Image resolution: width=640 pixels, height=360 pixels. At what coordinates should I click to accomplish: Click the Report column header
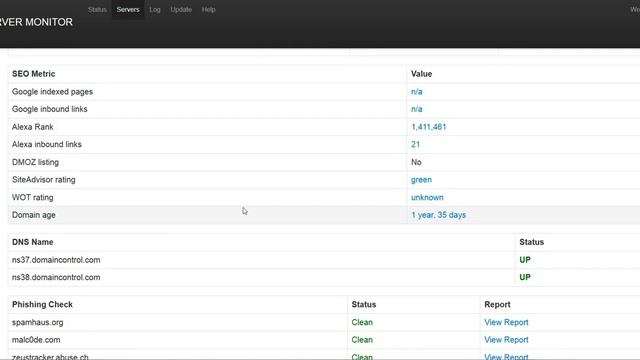click(x=497, y=304)
